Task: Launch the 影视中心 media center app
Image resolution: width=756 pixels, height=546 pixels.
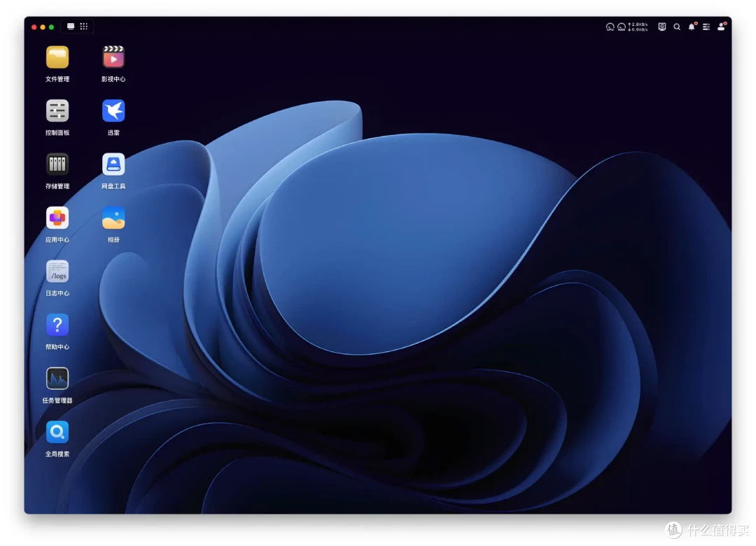Action: pyautogui.click(x=113, y=58)
